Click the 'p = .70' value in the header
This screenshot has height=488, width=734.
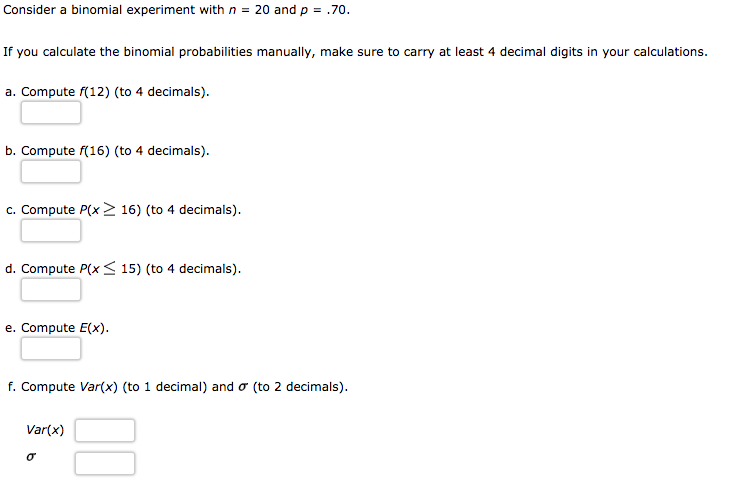coord(324,10)
